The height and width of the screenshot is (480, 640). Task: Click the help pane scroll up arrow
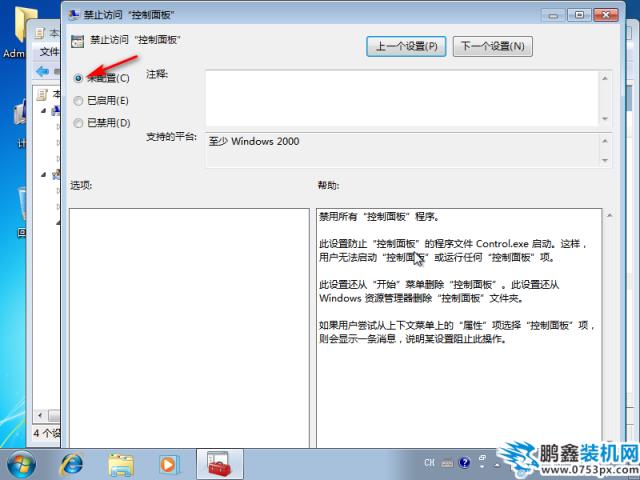[609, 215]
